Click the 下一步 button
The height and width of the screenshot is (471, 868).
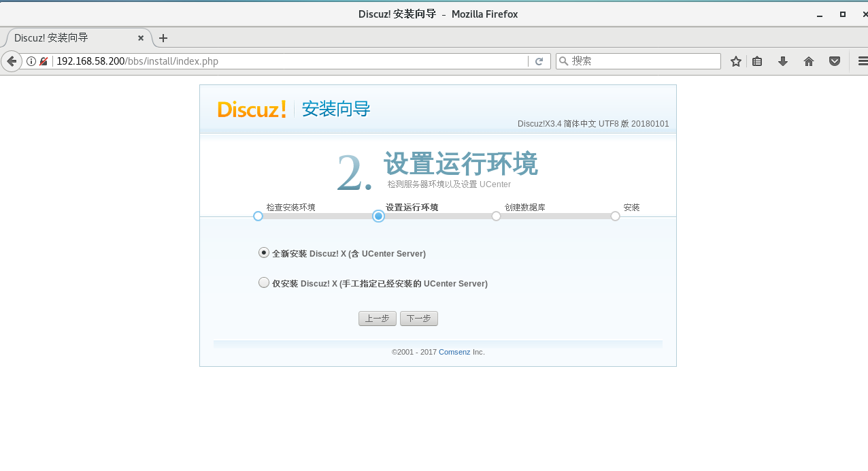coord(419,319)
